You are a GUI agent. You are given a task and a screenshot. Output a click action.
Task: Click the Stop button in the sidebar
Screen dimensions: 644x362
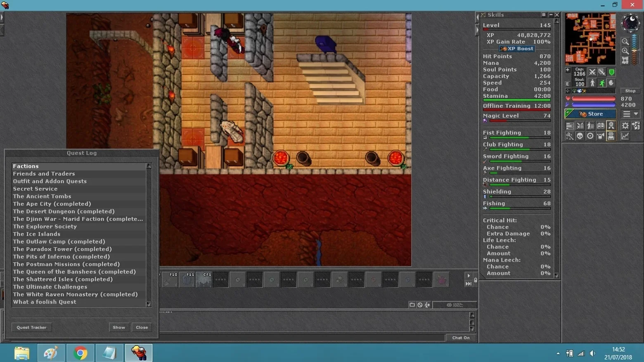[x=630, y=91]
